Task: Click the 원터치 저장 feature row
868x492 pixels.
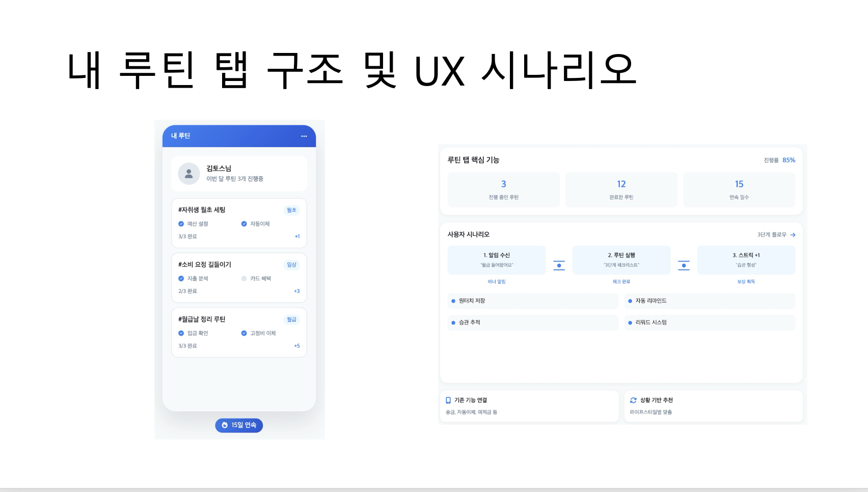Action: [533, 301]
